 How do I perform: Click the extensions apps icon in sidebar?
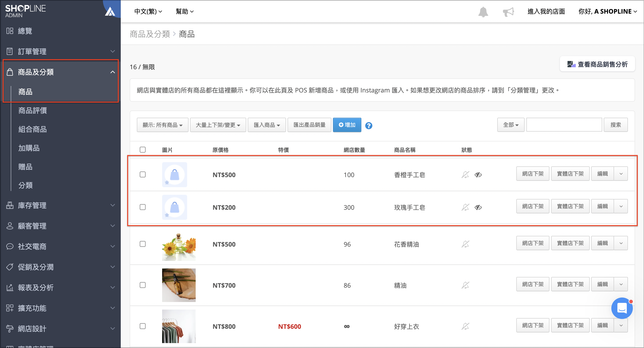pyautogui.click(x=10, y=308)
